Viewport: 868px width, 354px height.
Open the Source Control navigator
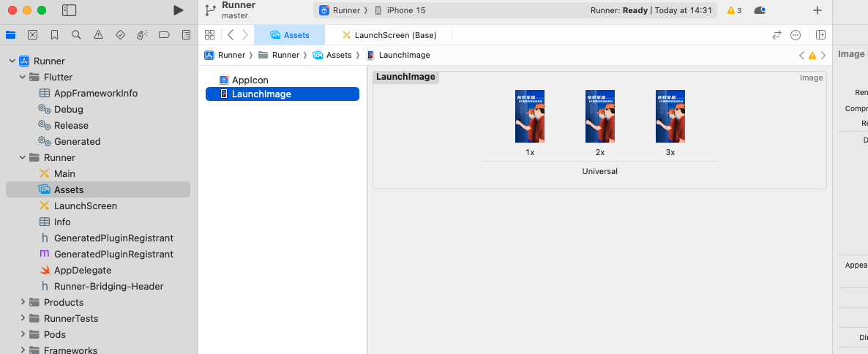[33, 35]
